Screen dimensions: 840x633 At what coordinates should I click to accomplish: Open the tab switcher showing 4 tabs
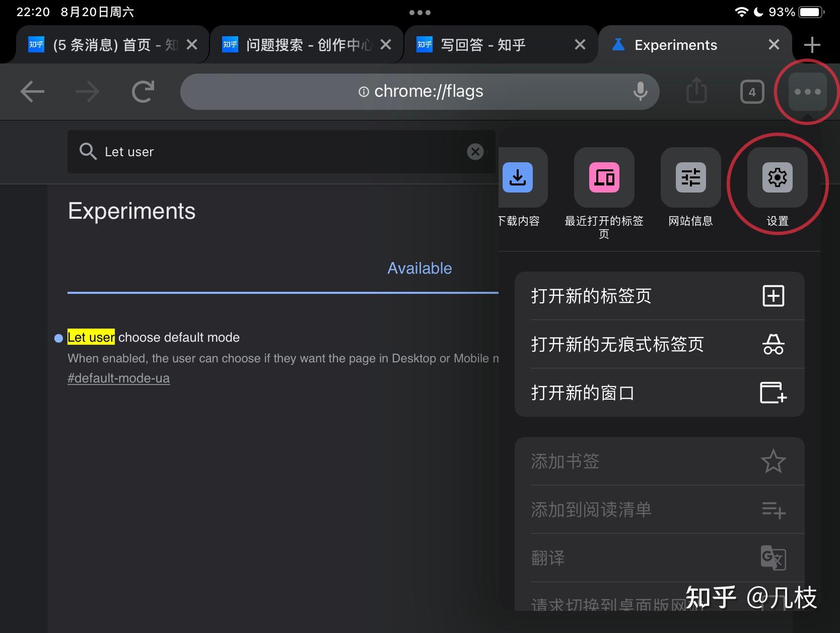tap(752, 91)
